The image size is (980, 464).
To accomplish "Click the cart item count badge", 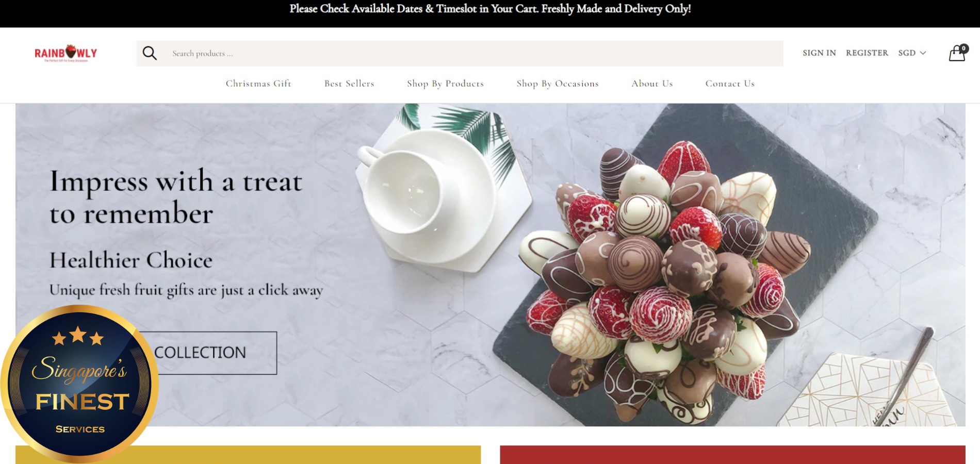I will tap(963, 48).
